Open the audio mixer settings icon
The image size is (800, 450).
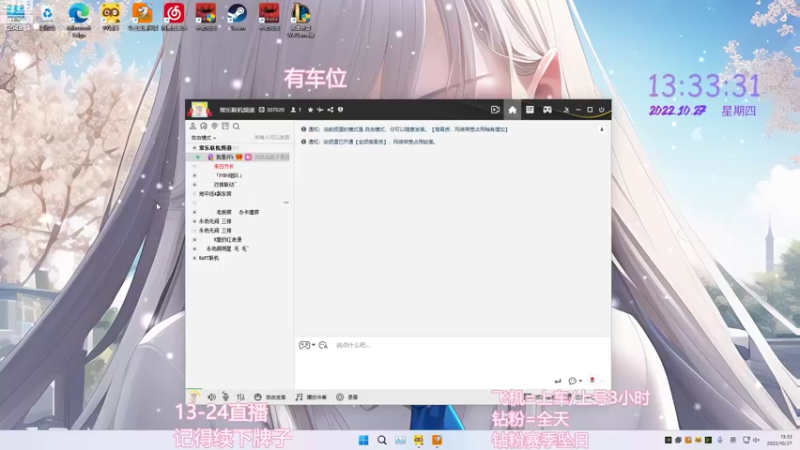[x=241, y=397]
